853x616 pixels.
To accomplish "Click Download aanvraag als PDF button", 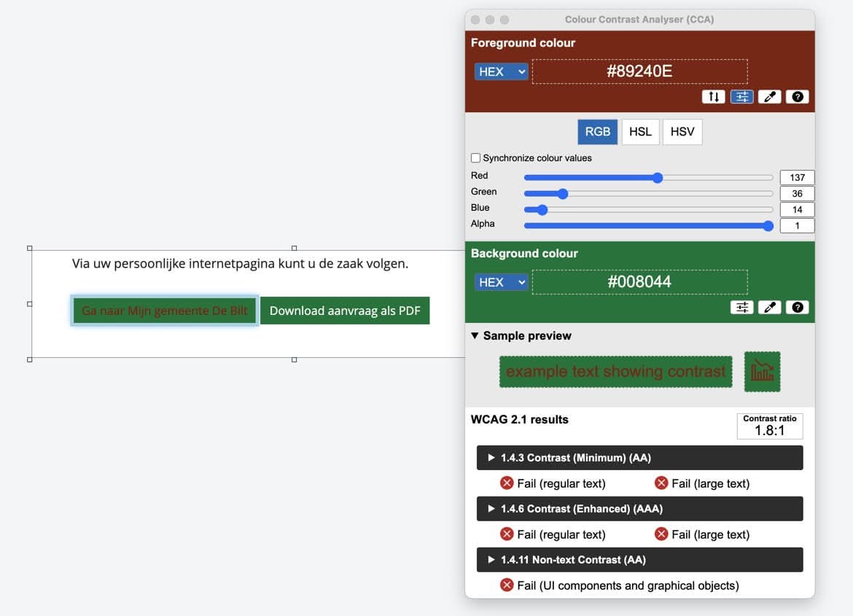I will pyautogui.click(x=345, y=311).
